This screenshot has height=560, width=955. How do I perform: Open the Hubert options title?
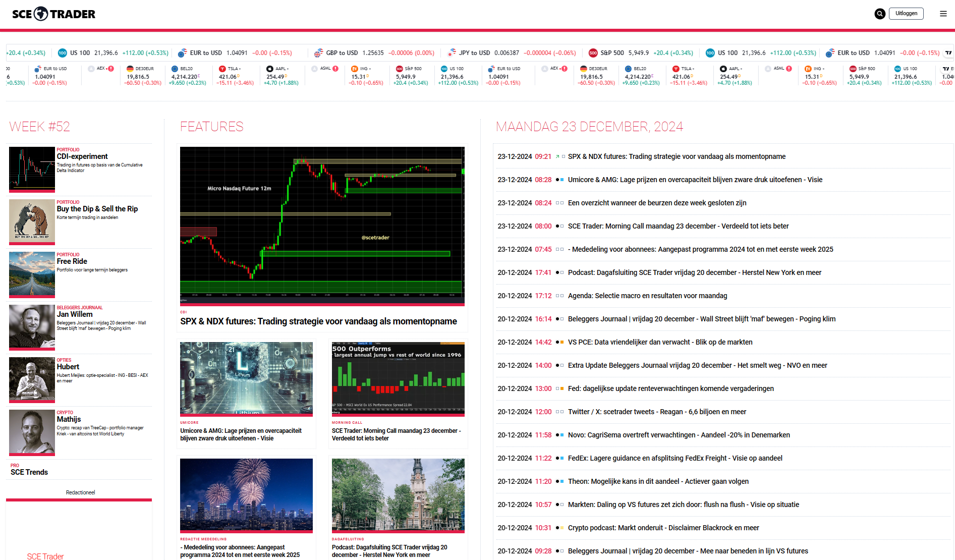tap(68, 367)
